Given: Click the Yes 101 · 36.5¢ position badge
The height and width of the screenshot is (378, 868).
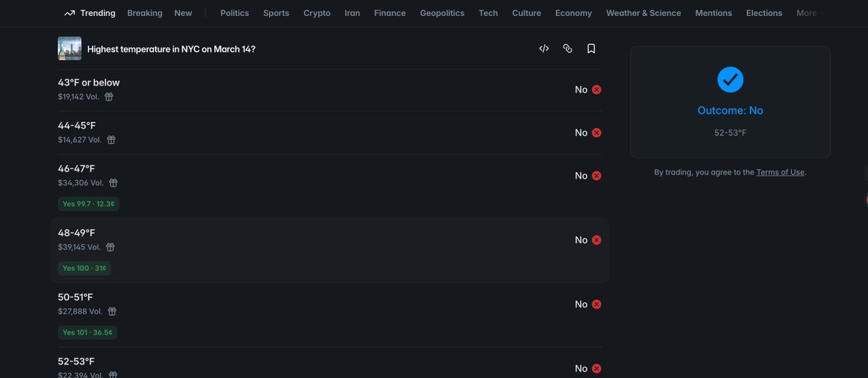Looking at the screenshot, I should tap(88, 332).
